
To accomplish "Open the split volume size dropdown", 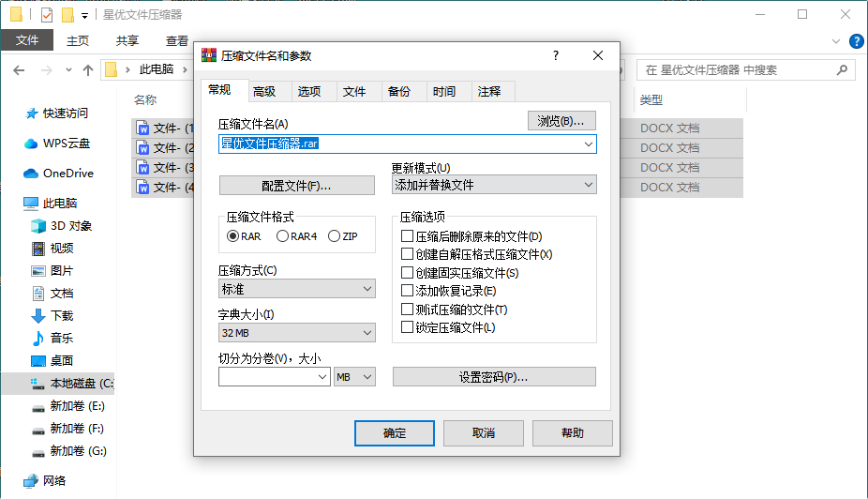I will pyautogui.click(x=322, y=377).
